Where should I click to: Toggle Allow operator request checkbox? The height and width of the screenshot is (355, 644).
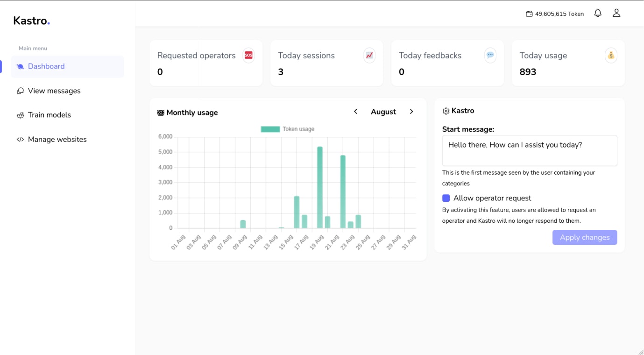[x=446, y=198]
